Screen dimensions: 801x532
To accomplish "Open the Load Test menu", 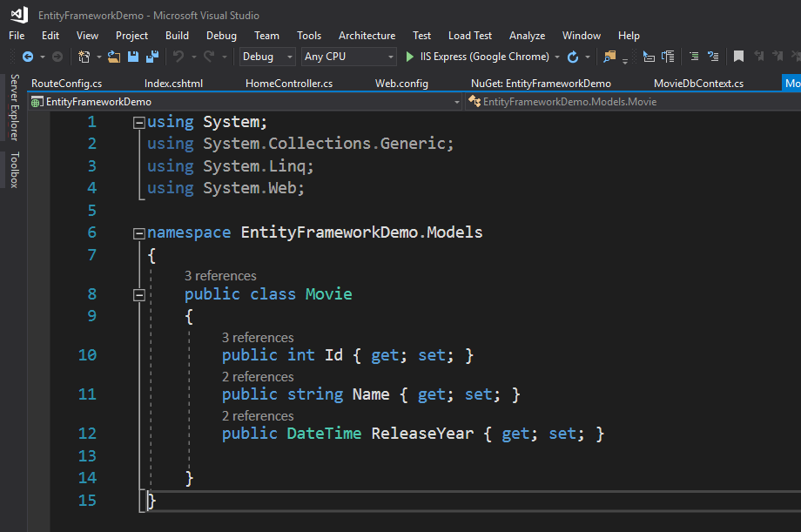I will point(470,36).
